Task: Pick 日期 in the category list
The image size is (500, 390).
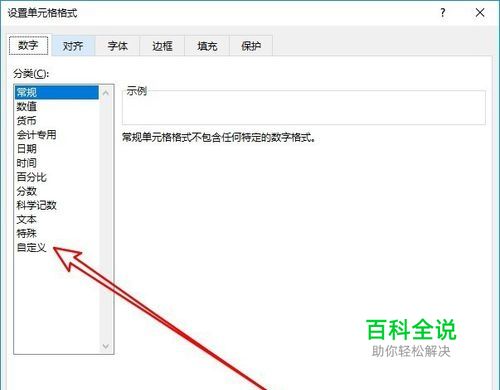Action: [57, 149]
